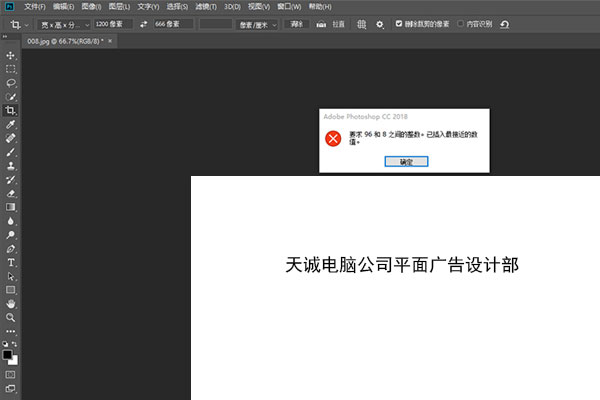Click the 确定 button in the dialog
Viewport: 600px width, 400px height.
tap(405, 161)
